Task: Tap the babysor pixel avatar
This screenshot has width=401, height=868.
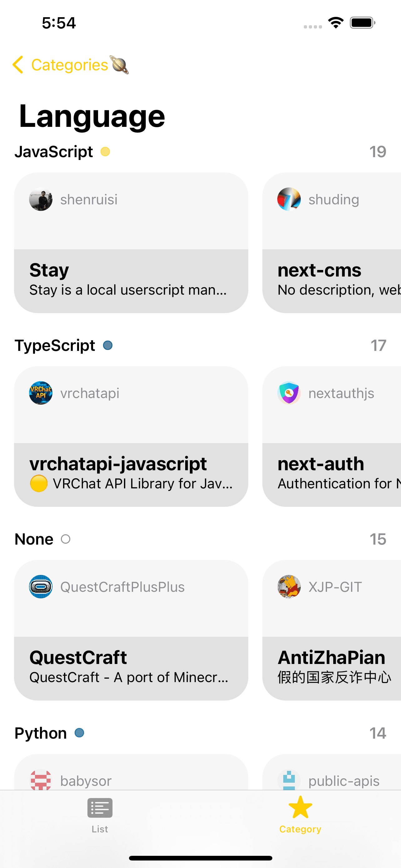Action: 41,780
